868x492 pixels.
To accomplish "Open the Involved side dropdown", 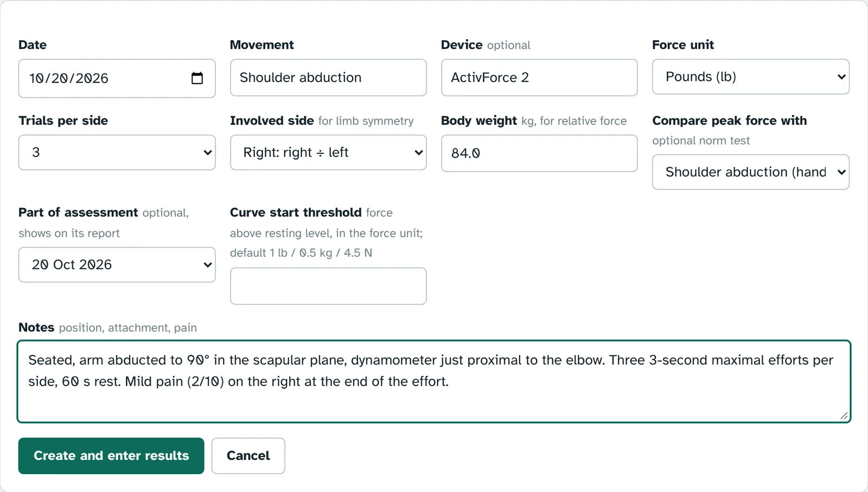I will (328, 153).
